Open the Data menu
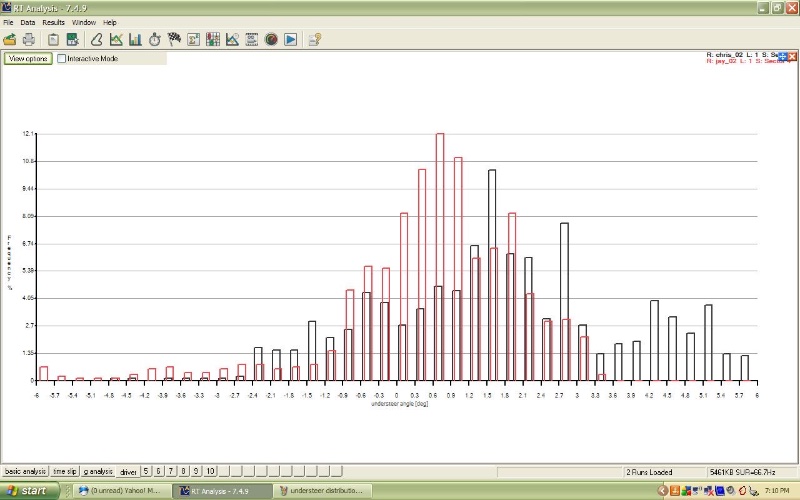 [28, 22]
